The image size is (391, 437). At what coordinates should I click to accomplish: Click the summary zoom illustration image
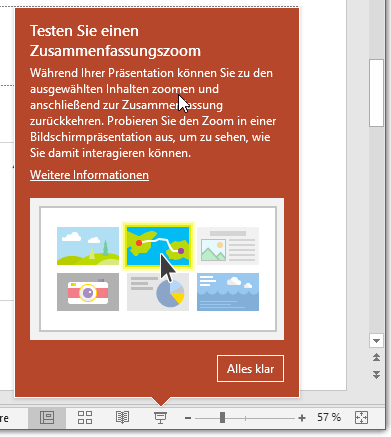pyautogui.click(x=157, y=269)
